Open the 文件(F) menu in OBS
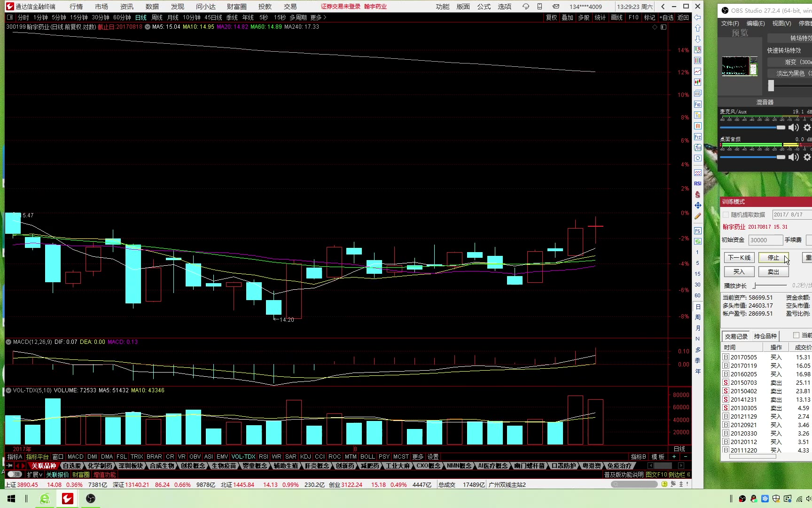The height and width of the screenshot is (508, 812). [730, 23]
